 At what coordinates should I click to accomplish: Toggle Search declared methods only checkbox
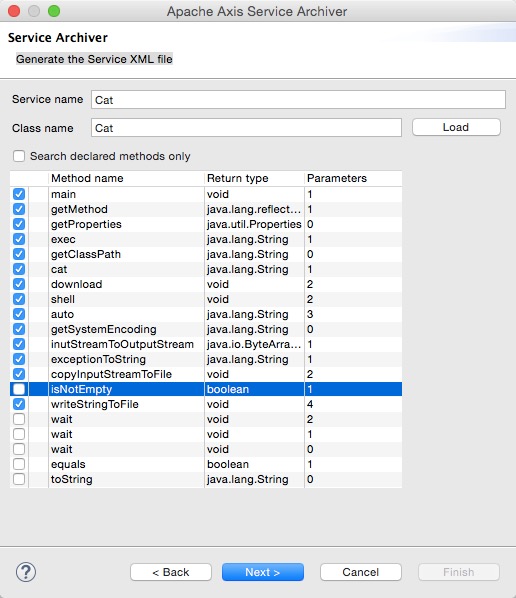[19, 156]
